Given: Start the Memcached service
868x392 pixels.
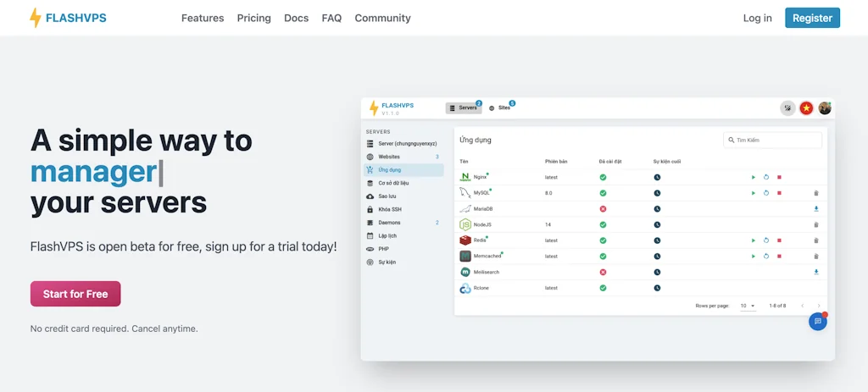Looking at the screenshot, I should (x=754, y=256).
